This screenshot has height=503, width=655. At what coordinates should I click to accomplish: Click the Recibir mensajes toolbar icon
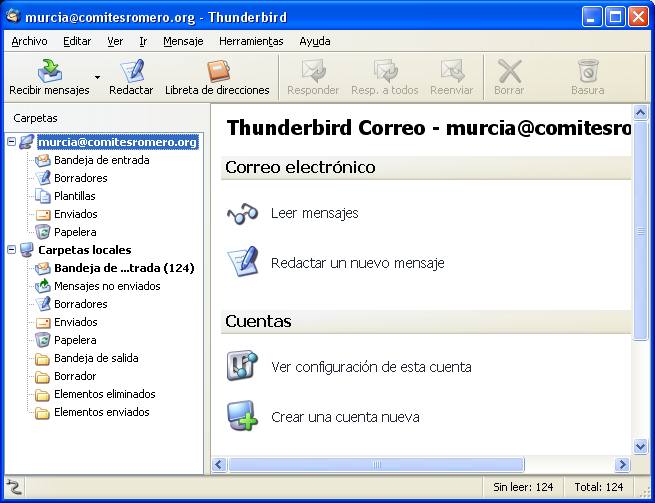(50, 71)
